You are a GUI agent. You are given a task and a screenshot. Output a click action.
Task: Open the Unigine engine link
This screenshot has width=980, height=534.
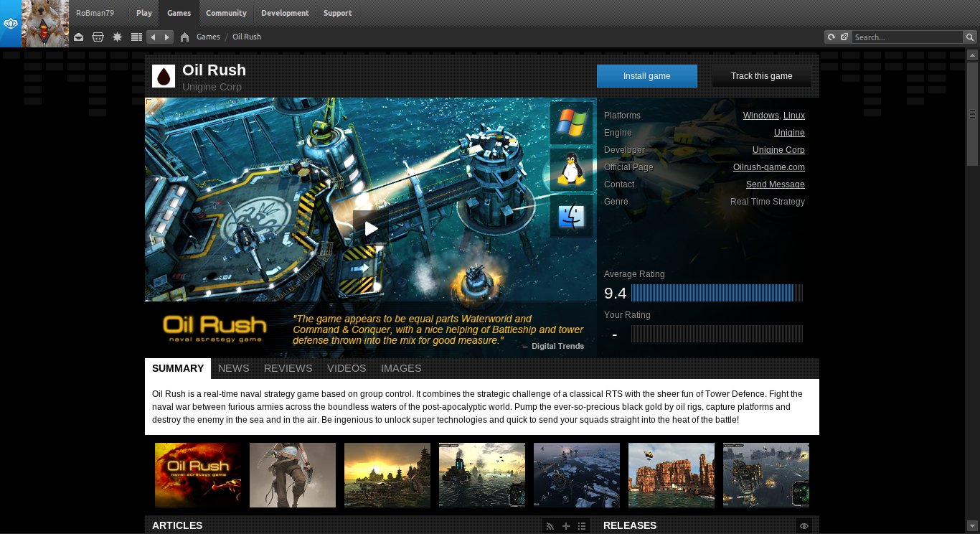click(x=789, y=133)
